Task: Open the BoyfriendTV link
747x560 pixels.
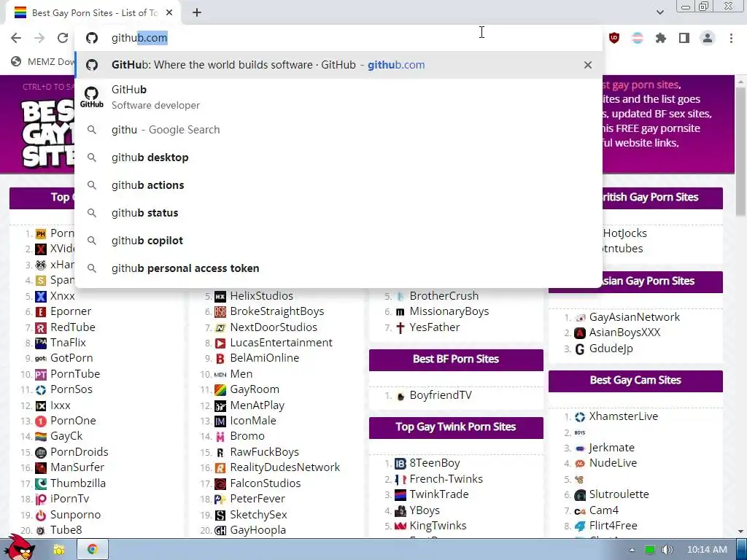Action: 441,395
